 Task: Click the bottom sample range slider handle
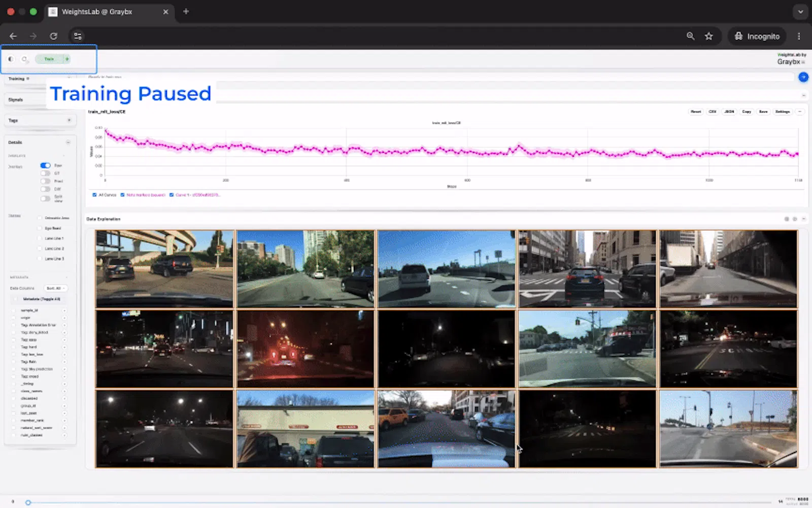tap(28, 502)
